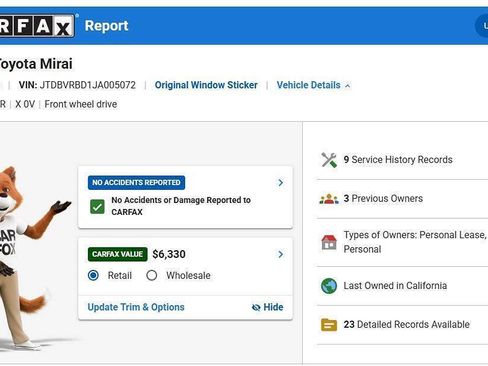
Task: Click 'No Accidents or Damage Reported to CARFAX' text
Action: (181, 206)
